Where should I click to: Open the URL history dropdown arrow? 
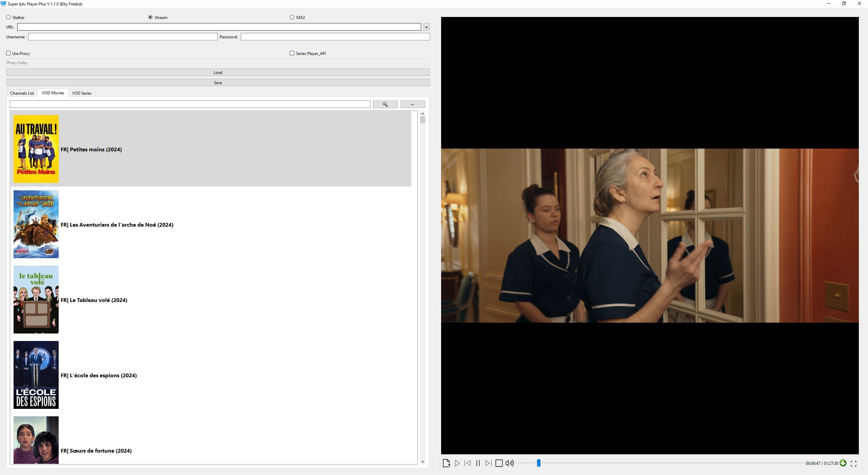point(427,27)
